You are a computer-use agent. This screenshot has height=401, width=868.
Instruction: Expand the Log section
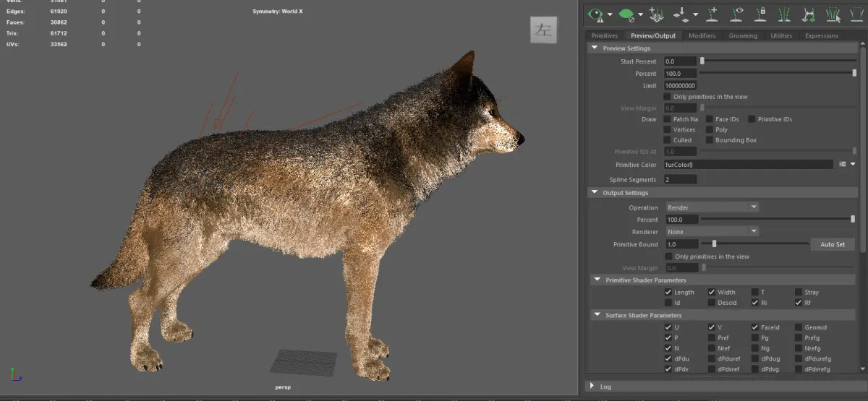[x=592, y=387]
